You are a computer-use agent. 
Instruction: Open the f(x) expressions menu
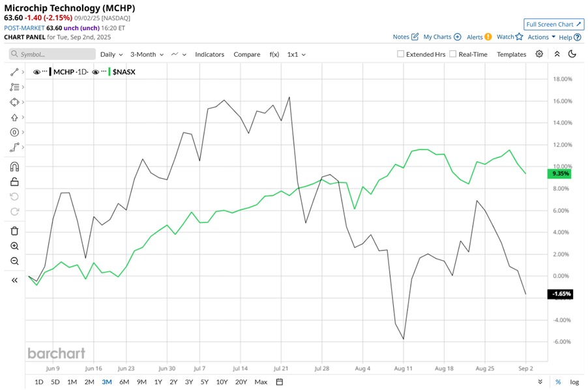point(274,54)
